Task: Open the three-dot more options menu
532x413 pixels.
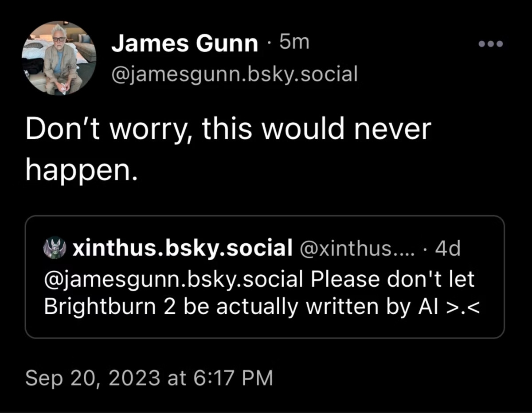Action: pos(491,44)
